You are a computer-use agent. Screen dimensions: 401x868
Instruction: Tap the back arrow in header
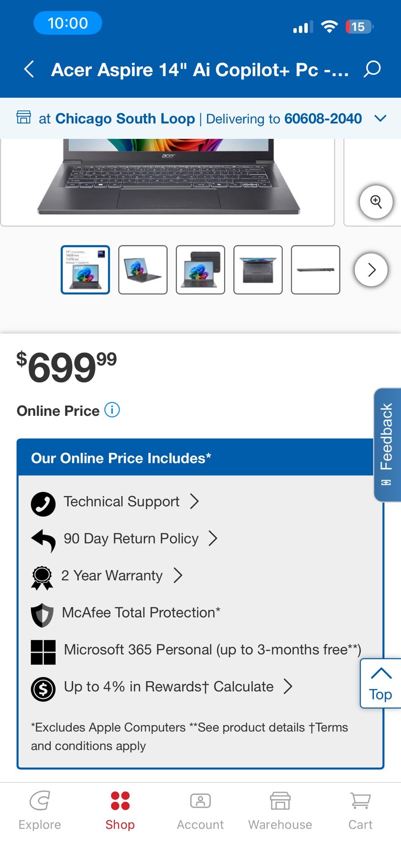point(29,70)
